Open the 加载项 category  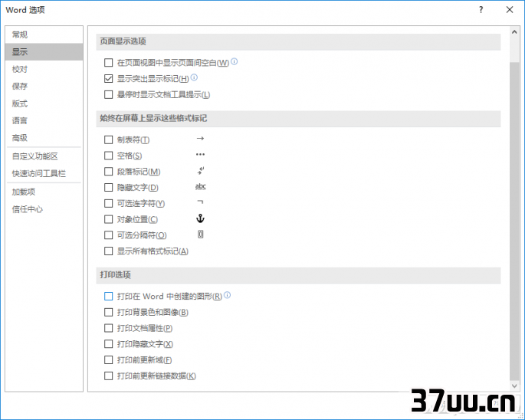[44, 192]
